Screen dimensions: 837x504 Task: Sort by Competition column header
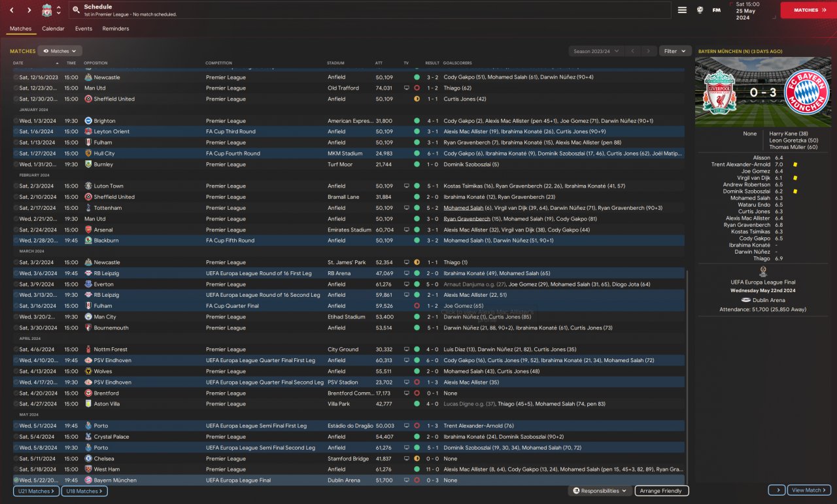tap(218, 63)
